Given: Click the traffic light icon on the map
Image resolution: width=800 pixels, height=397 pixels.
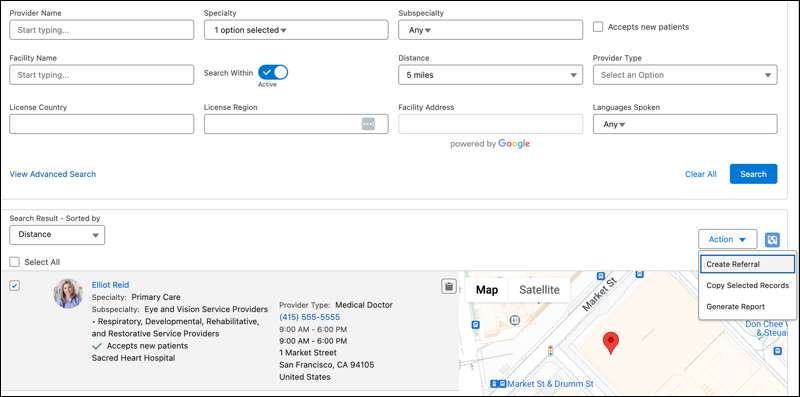Looking at the screenshot, I should [x=551, y=351].
